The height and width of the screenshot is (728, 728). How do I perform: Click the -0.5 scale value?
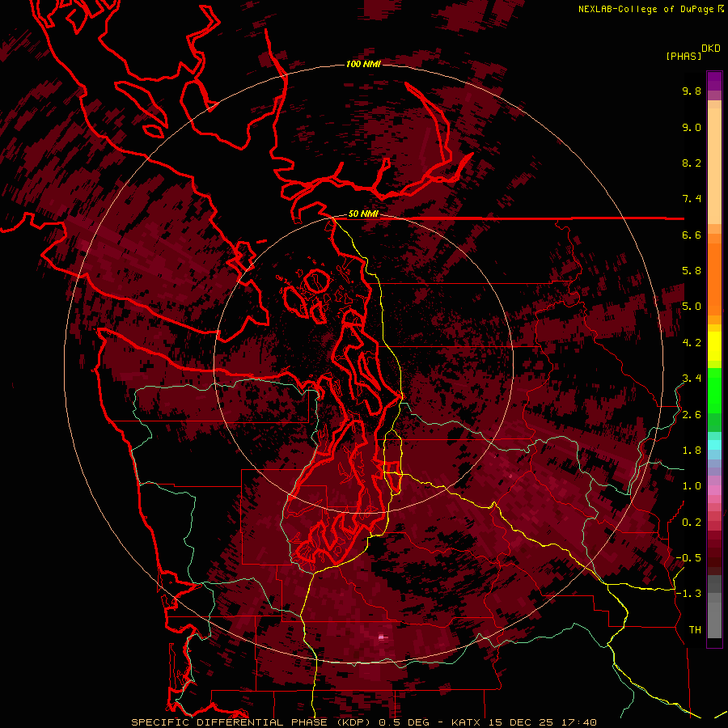tap(688, 558)
